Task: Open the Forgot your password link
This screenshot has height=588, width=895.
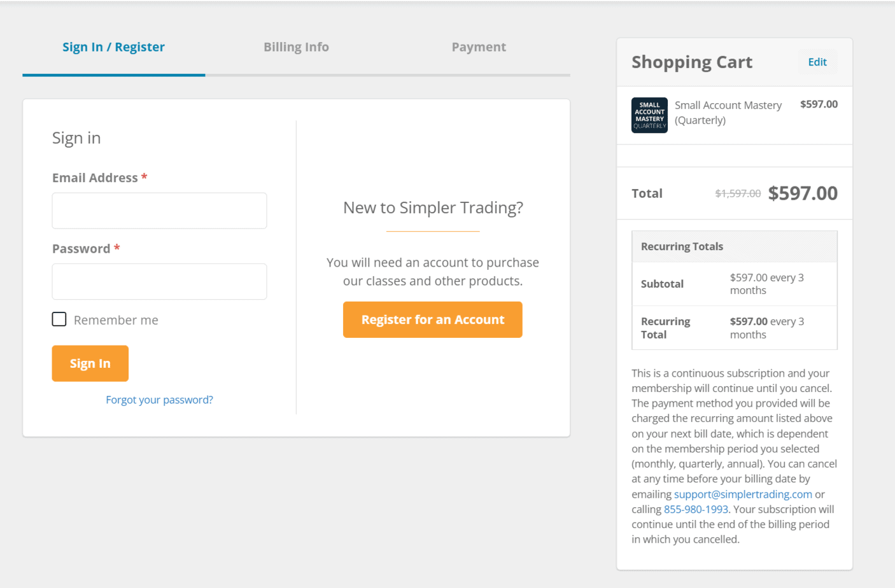Action: pyautogui.click(x=159, y=400)
